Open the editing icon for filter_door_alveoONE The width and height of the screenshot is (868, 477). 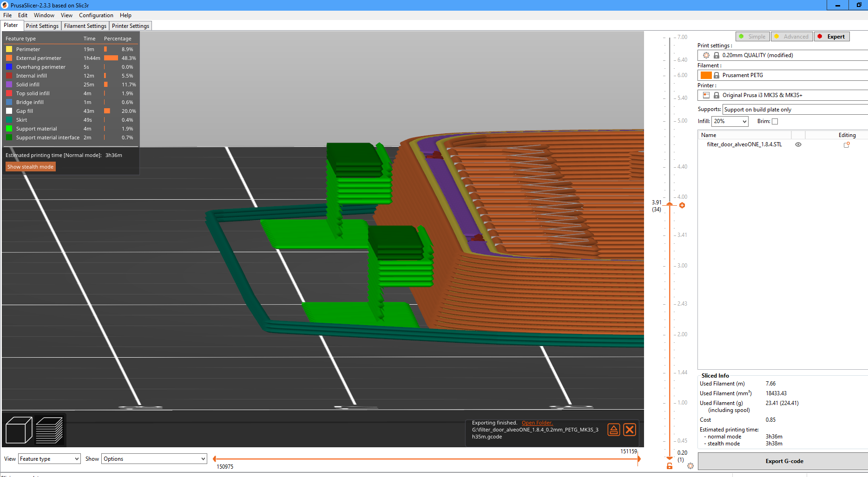pos(847,144)
